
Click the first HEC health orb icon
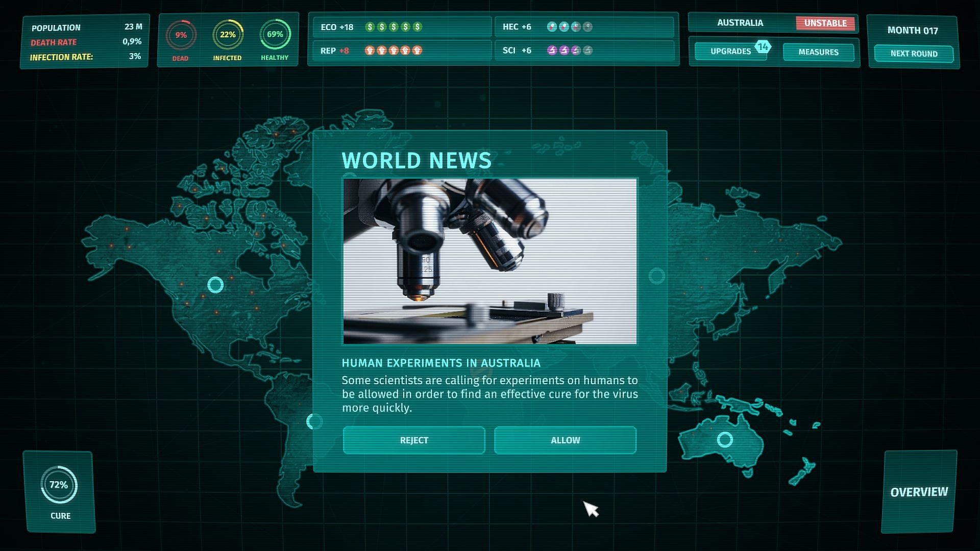pos(552,27)
